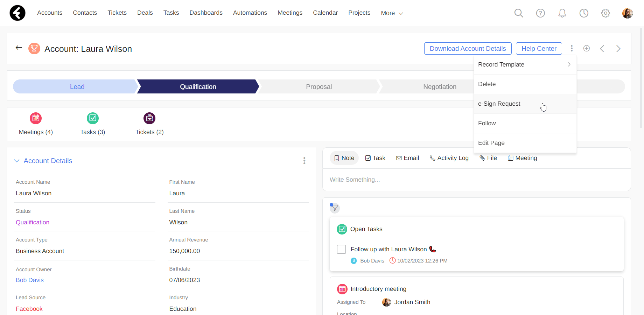Viewport: 644px width, 315px height.
Task: Click the Open Tasks green check icon
Action: [x=342, y=229]
